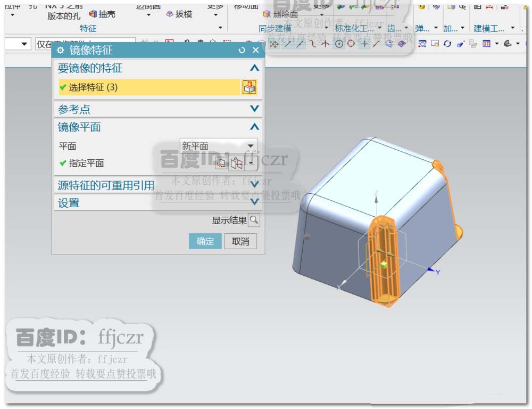Open the 新平面 plane dropdown
532x409 pixels.
219,146
